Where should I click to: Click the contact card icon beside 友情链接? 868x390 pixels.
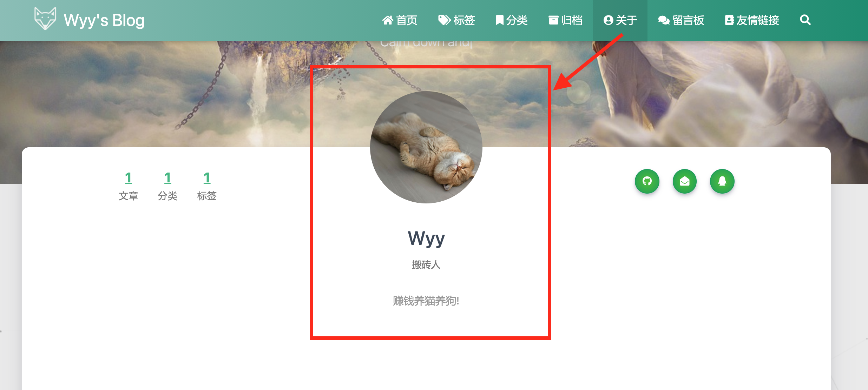pyautogui.click(x=729, y=20)
